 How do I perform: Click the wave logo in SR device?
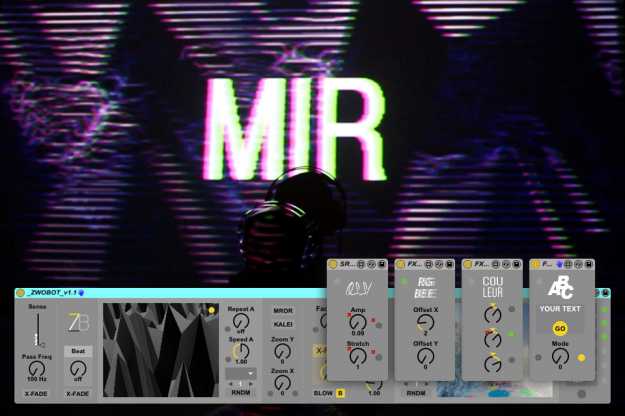click(358, 288)
